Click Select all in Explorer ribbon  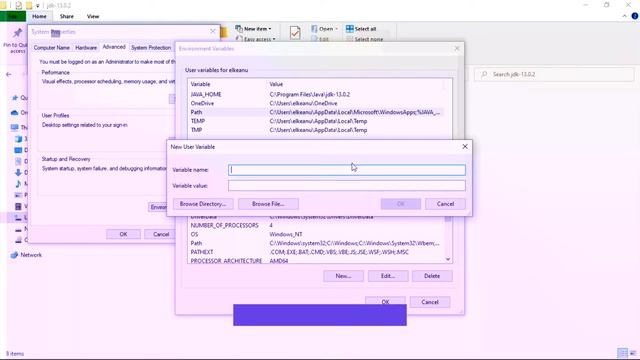pyautogui.click(x=361, y=29)
